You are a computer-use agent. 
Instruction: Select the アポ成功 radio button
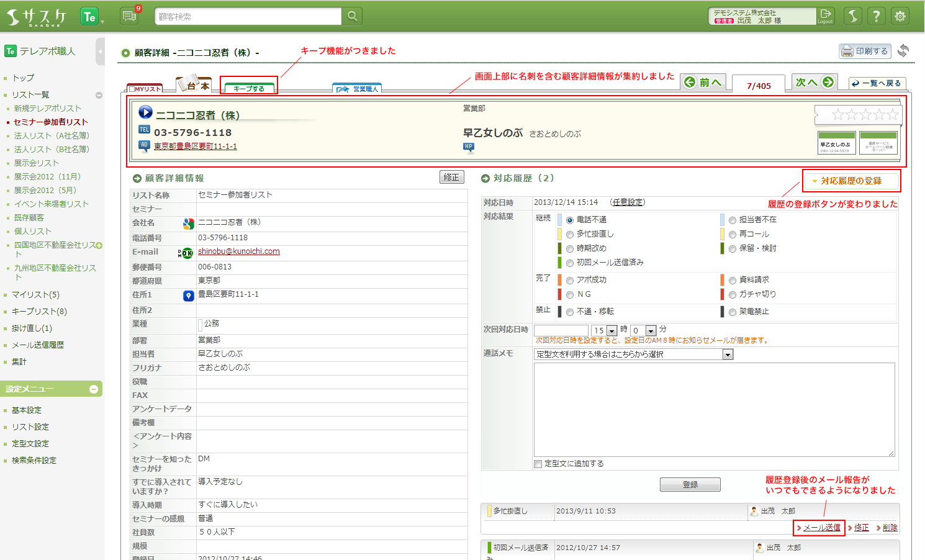point(570,281)
